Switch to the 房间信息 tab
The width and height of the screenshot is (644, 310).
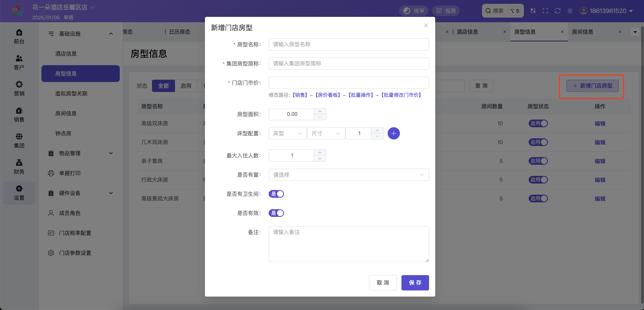coord(582,32)
